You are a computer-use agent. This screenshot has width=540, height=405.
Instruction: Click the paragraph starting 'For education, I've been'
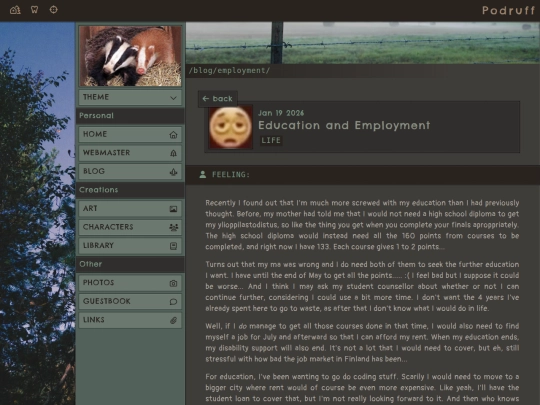pyautogui.click(x=362, y=388)
